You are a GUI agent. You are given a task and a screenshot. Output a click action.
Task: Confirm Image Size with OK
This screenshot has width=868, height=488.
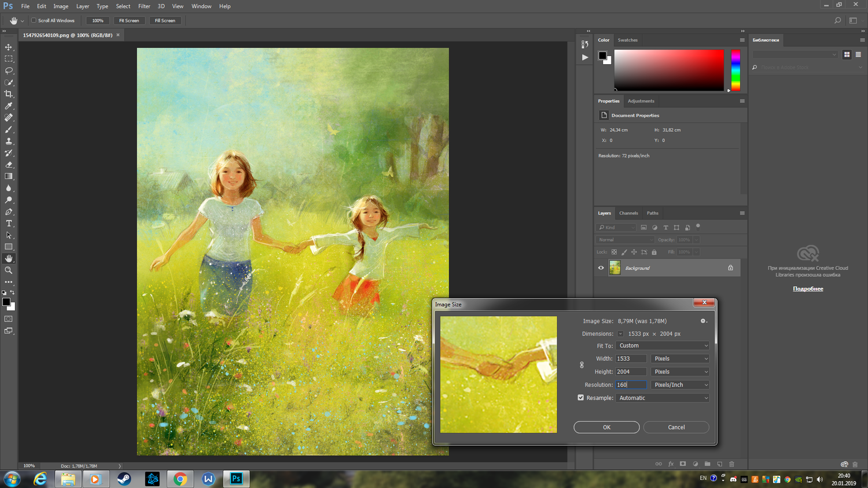point(606,427)
